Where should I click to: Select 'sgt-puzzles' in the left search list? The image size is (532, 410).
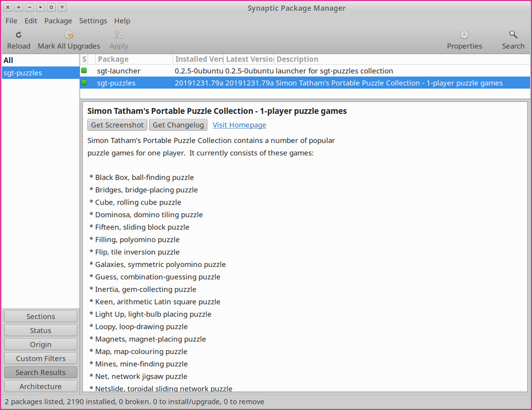point(41,73)
